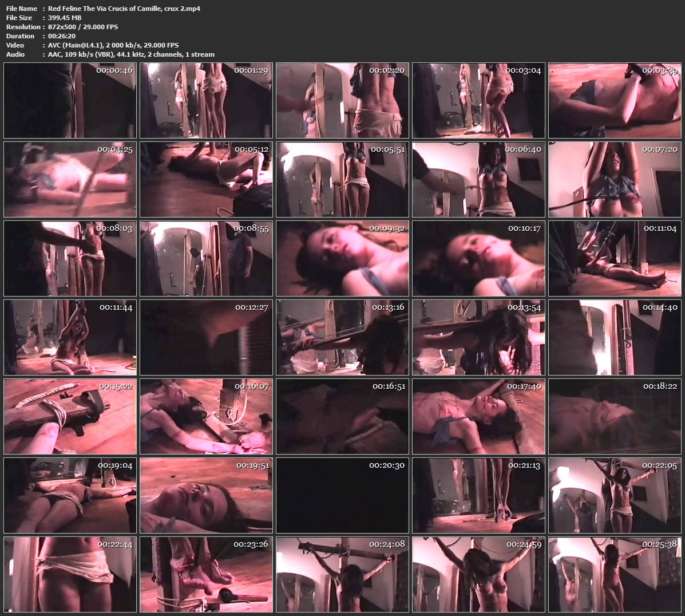Viewport: 685px width, 616px height.
Task: Select the 00:10:17 preview frame
Action: [x=479, y=259]
